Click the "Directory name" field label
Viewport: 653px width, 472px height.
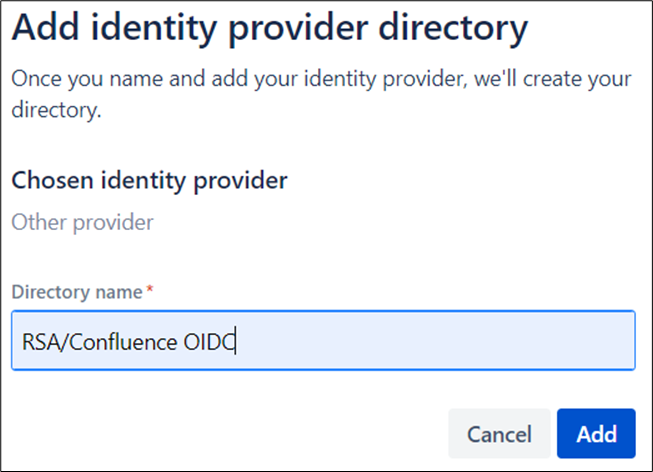pos(78,292)
